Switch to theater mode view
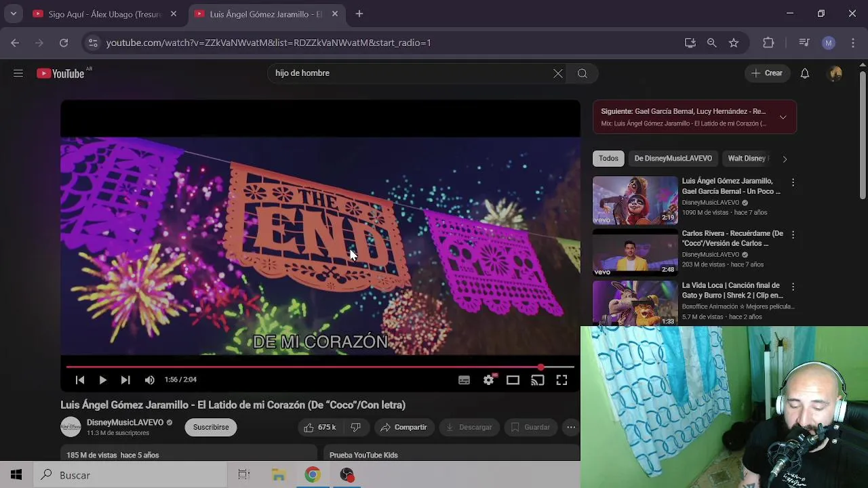 coord(513,380)
